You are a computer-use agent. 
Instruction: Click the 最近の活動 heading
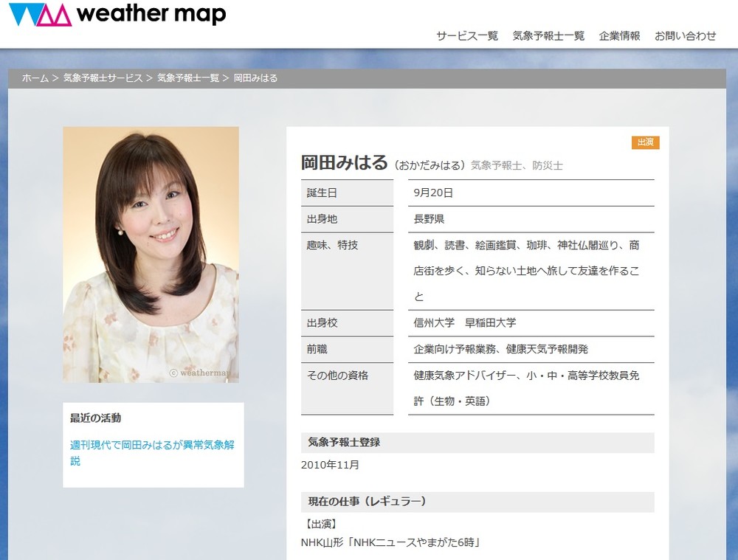[x=96, y=418]
